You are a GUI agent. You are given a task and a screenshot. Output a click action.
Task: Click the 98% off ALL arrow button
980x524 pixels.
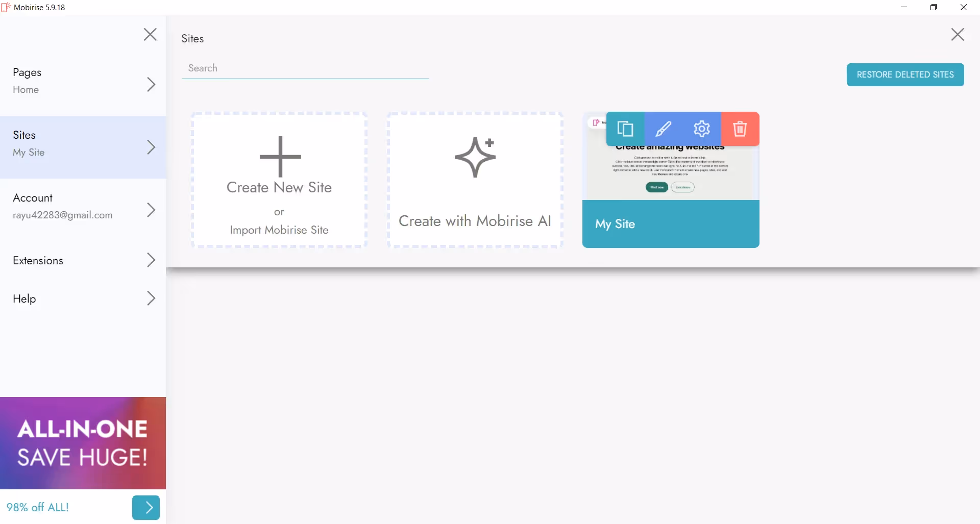point(146,507)
